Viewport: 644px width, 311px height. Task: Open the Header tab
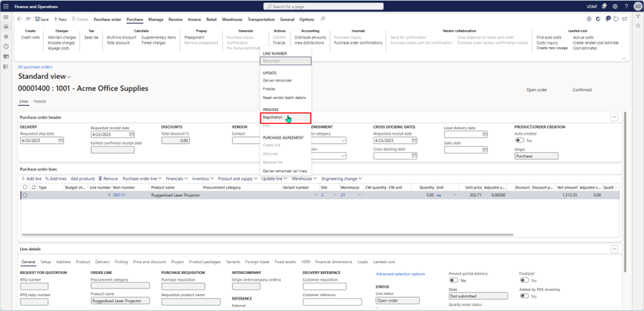click(40, 101)
